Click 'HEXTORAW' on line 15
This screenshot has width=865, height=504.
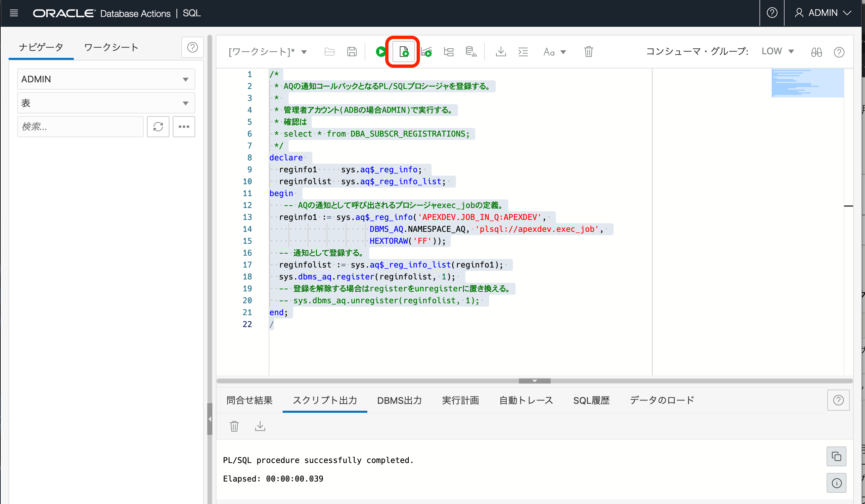pyautogui.click(x=388, y=241)
